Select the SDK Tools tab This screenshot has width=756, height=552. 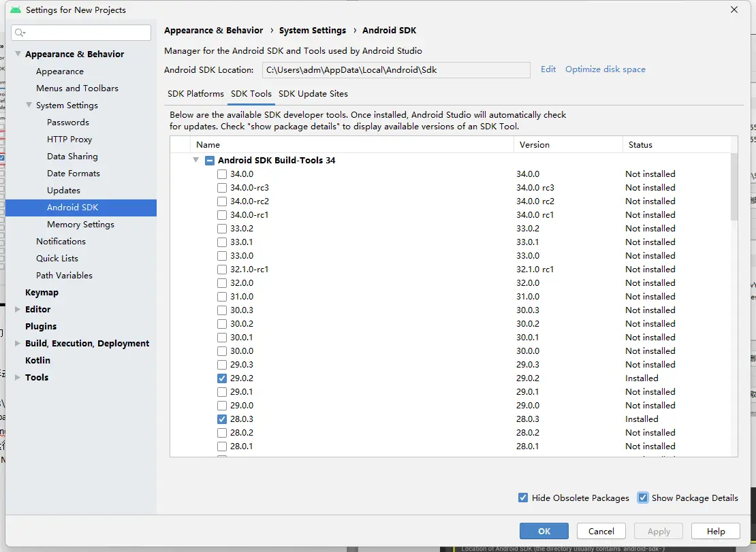point(251,93)
